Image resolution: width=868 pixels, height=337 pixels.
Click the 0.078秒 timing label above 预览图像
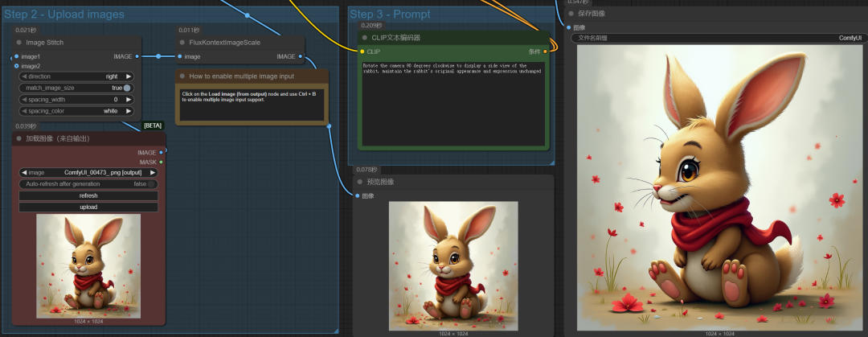click(366, 170)
